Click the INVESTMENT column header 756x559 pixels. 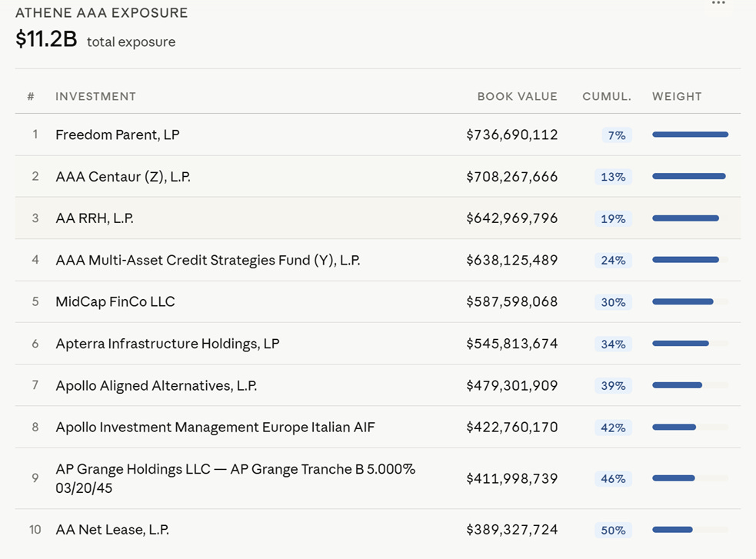pos(95,96)
